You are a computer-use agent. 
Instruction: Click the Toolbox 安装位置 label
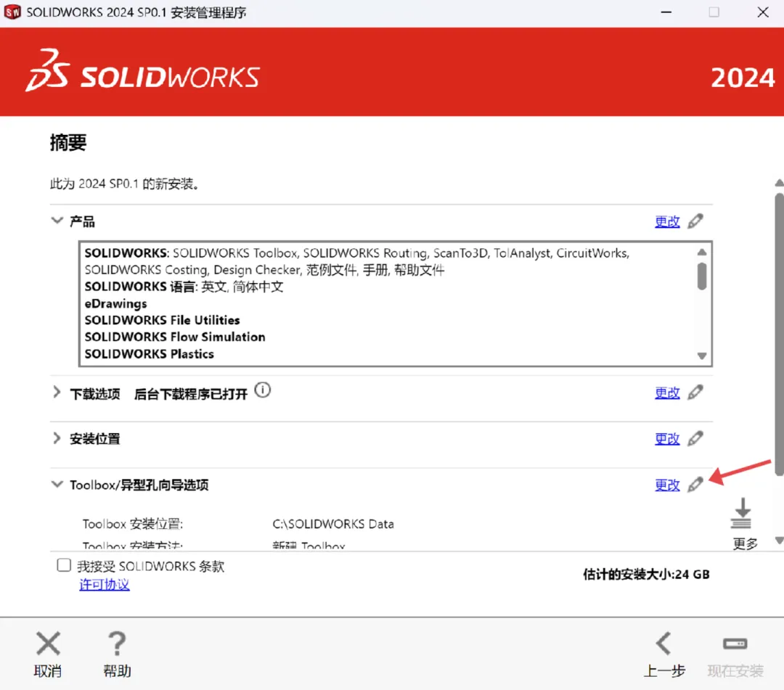click(133, 524)
